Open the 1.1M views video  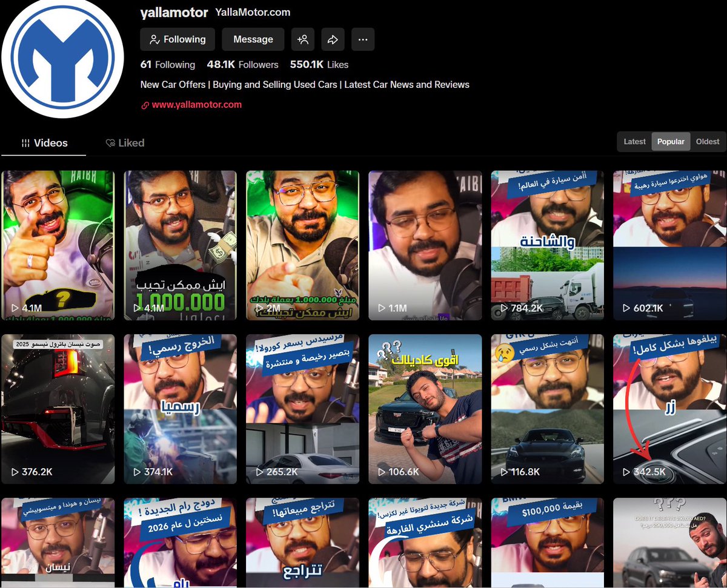[x=425, y=245]
